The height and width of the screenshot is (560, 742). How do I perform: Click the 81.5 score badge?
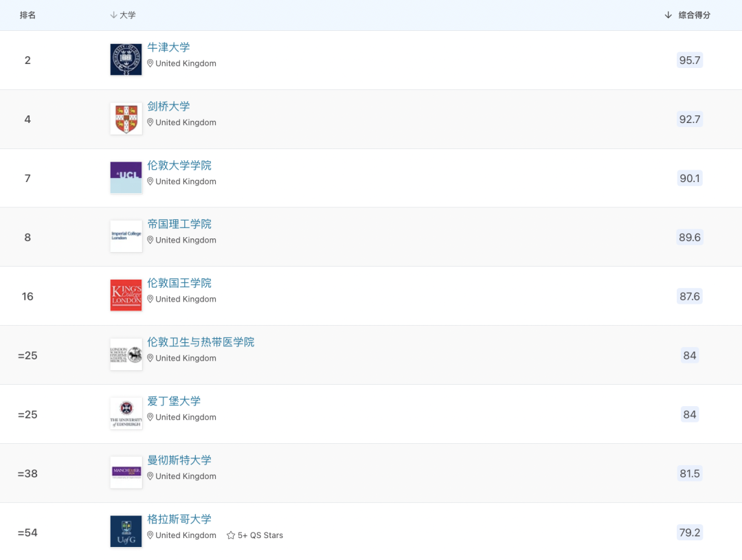[690, 473]
